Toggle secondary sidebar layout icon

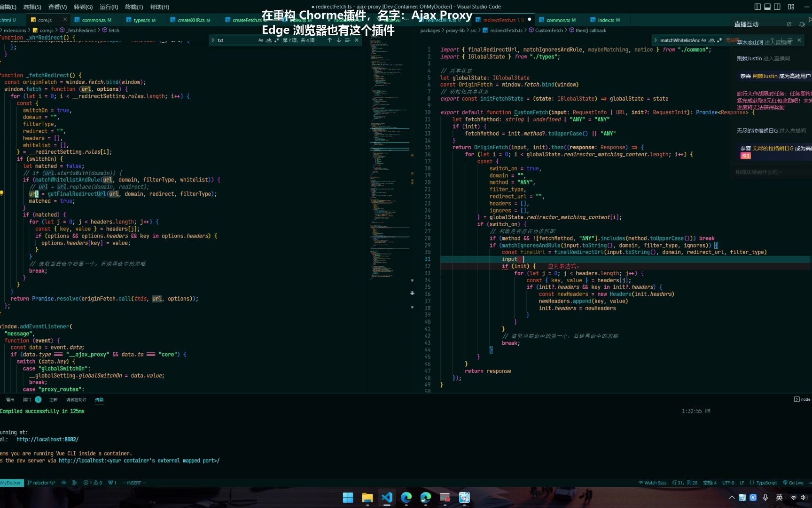click(x=777, y=7)
